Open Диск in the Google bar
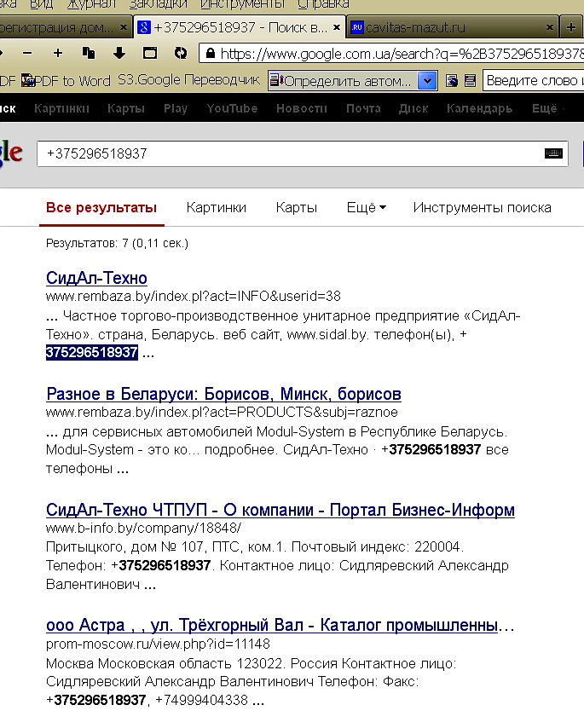The height and width of the screenshot is (728, 584). pos(413,108)
